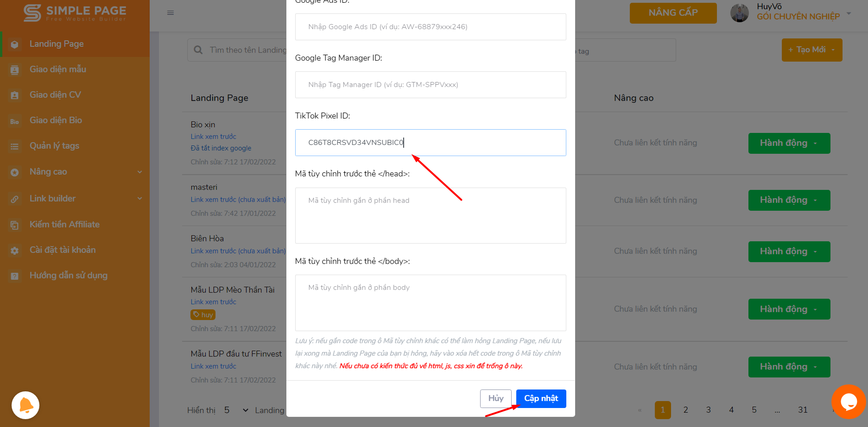Screen dimensions: 868x427
Task: Click the Simple Page logo
Action: (x=75, y=13)
